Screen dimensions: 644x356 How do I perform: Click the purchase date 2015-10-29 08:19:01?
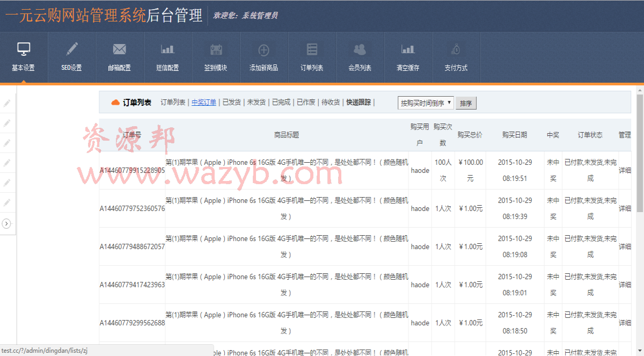[515, 285]
